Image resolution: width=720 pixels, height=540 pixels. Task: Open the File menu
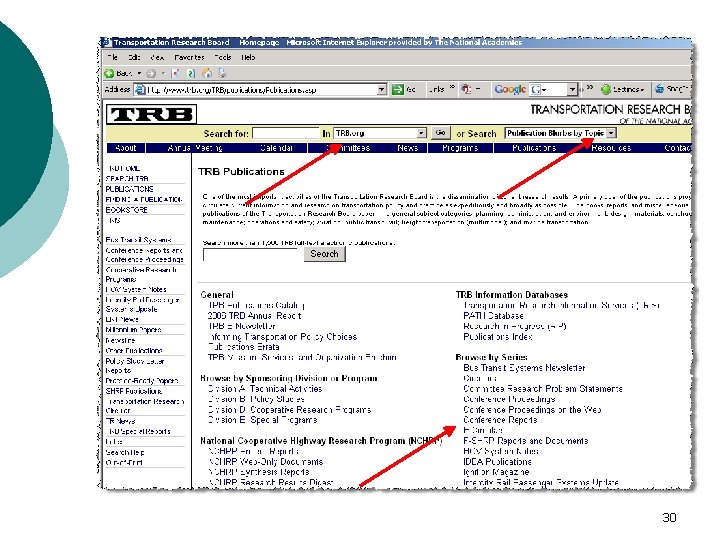[x=112, y=57]
